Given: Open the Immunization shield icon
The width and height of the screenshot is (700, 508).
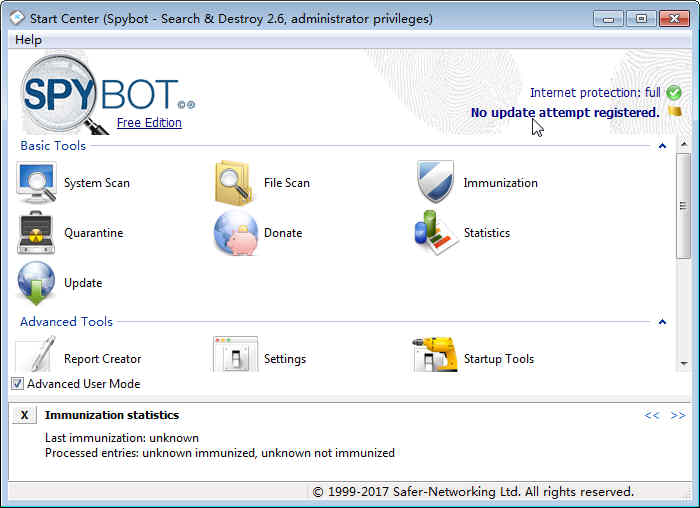Looking at the screenshot, I should (x=435, y=182).
